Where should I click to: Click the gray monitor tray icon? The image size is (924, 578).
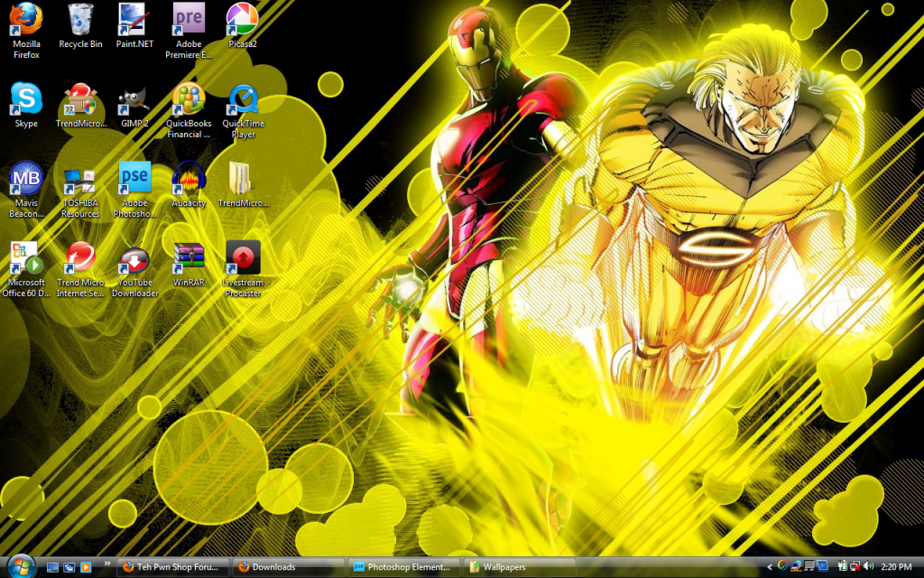coord(809,566)
